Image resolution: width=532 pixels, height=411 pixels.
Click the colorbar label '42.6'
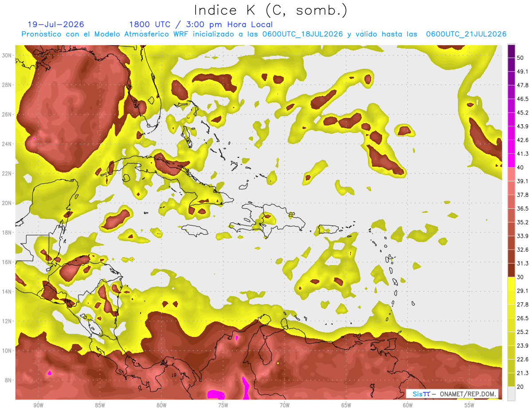pos(522,140)
